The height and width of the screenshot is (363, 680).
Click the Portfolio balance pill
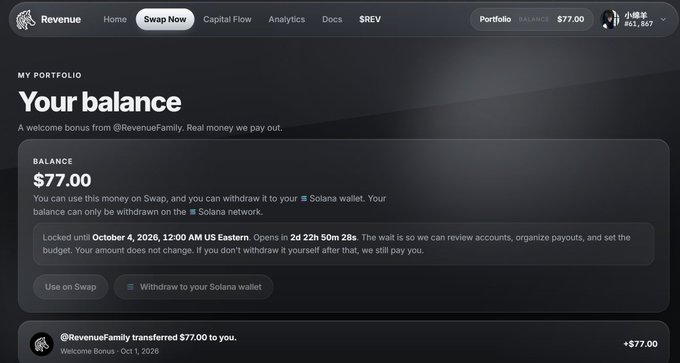532,20
